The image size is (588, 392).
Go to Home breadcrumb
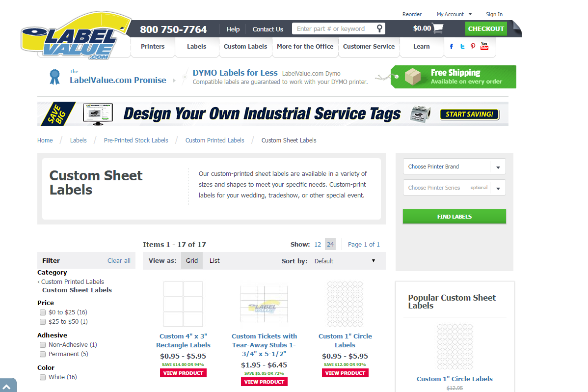coord(45,140)
